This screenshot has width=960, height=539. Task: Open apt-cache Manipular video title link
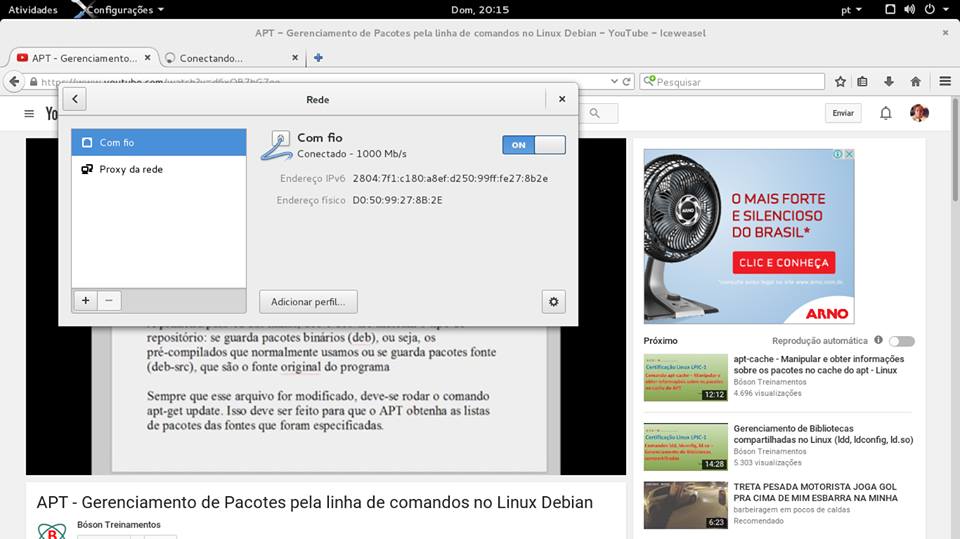click(819, 364)
